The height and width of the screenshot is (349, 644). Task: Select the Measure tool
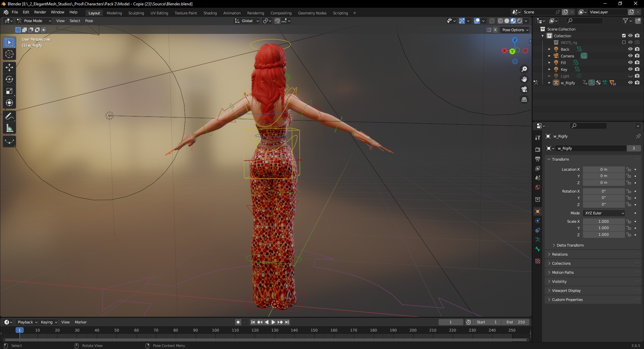[x=9, y=128]
